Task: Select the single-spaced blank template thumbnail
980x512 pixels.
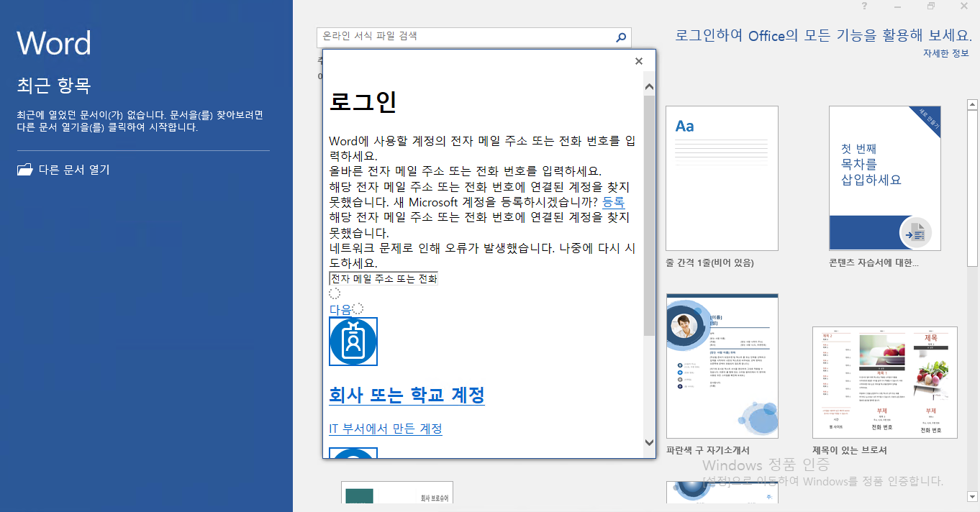Action: [722, 178]
